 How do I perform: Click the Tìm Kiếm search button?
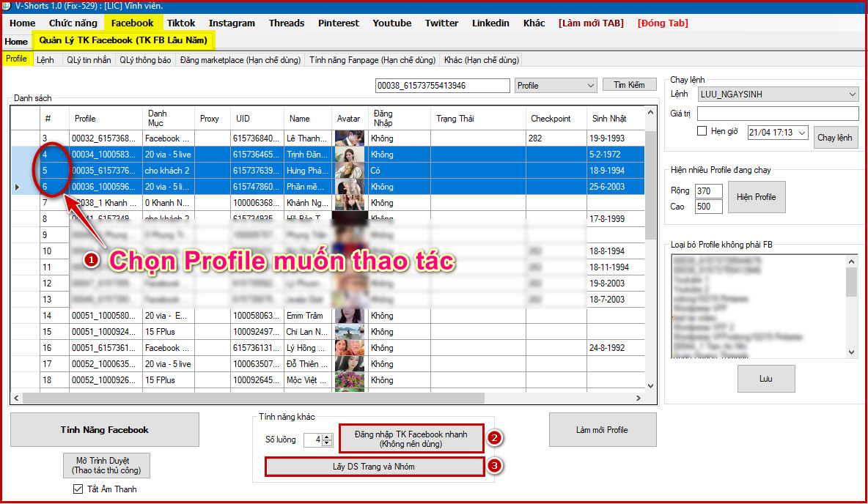[630, 85]
